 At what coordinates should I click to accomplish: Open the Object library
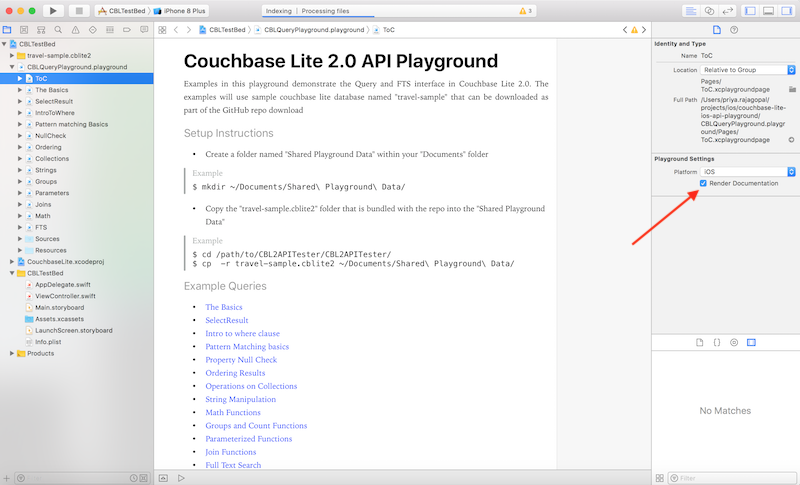(734, 343)
